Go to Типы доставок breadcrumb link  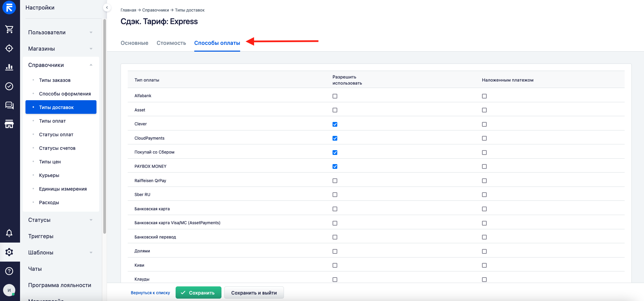(190, 10)
